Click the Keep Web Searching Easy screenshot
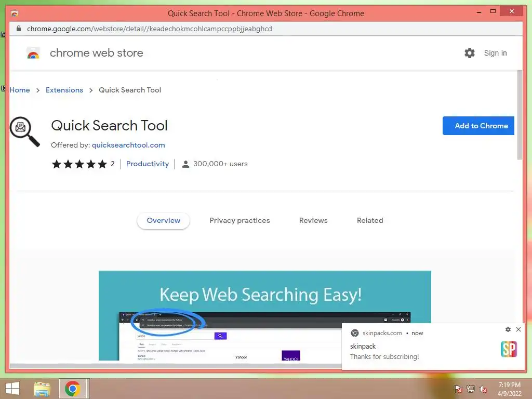 [x=264, y=315]
